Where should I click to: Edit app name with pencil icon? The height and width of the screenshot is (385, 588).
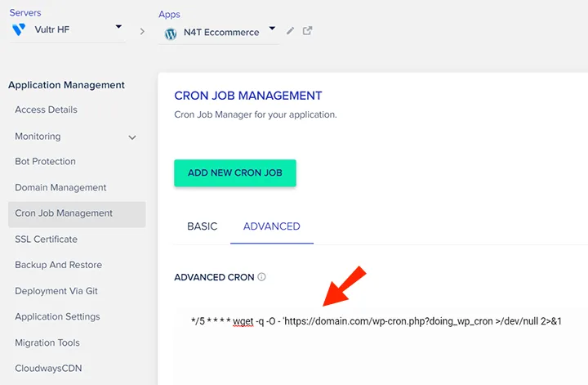(x=290, y=31)
